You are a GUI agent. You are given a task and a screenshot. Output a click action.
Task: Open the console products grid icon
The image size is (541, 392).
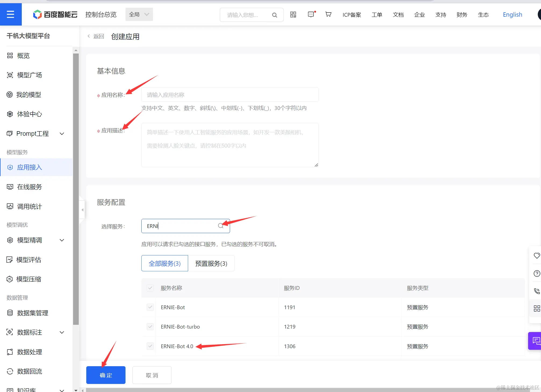coord(293,15)
